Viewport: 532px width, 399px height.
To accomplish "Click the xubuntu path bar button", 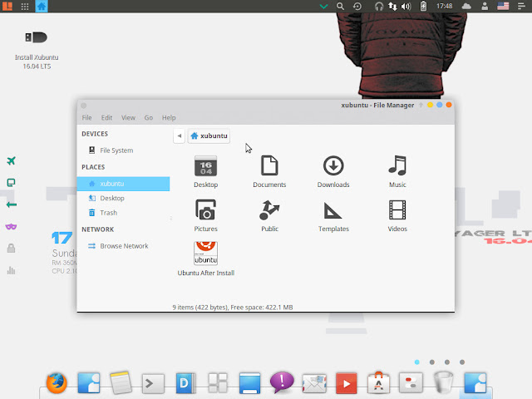I will click(x=209, y=136).
